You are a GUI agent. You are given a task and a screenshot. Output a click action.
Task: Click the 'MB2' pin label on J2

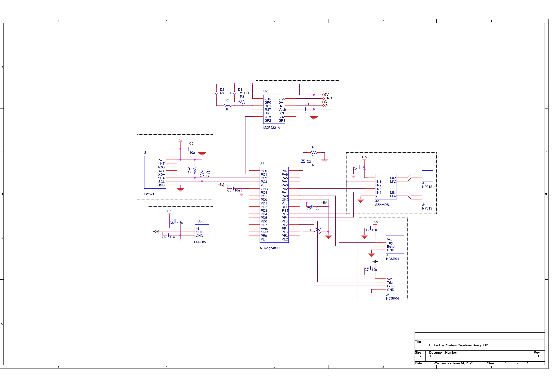393,196
